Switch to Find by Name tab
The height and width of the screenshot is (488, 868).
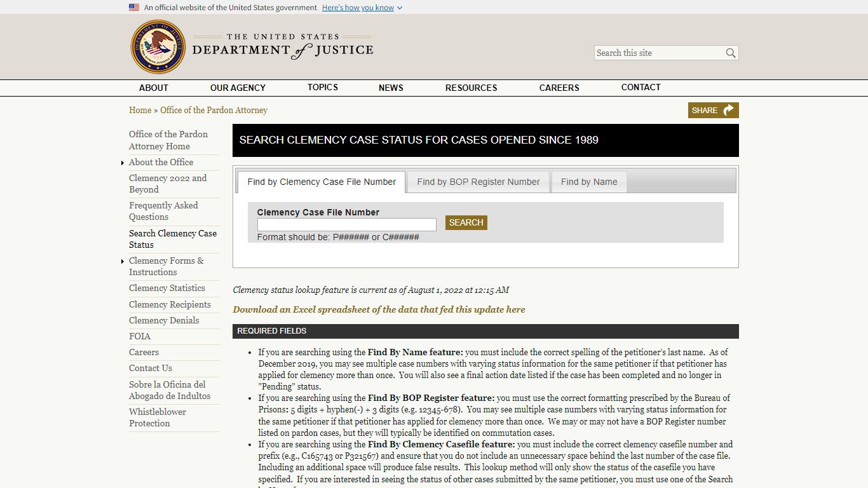[589, 182]
